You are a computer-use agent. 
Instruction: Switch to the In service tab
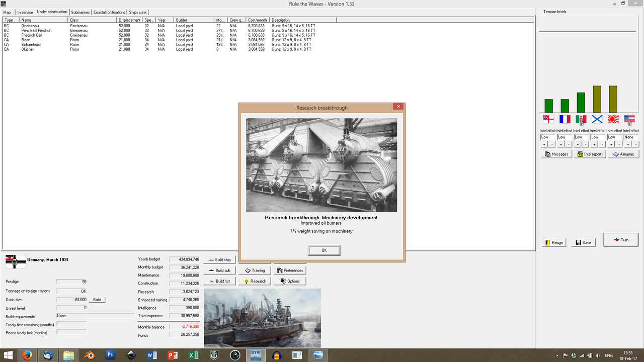24,12
